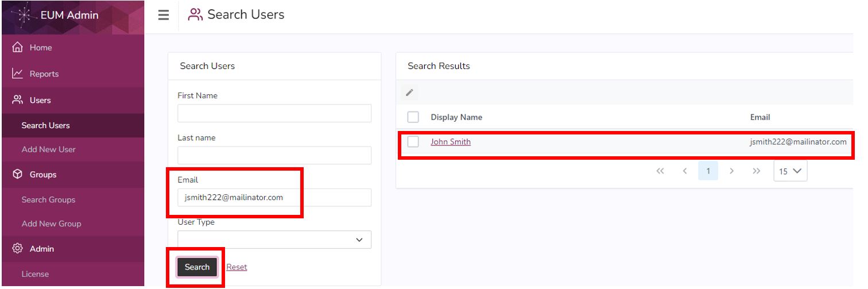The width and height of the screenshot is (868, 289).
Task: Open the John Smith user link
Action: click(x=451, y=142)
